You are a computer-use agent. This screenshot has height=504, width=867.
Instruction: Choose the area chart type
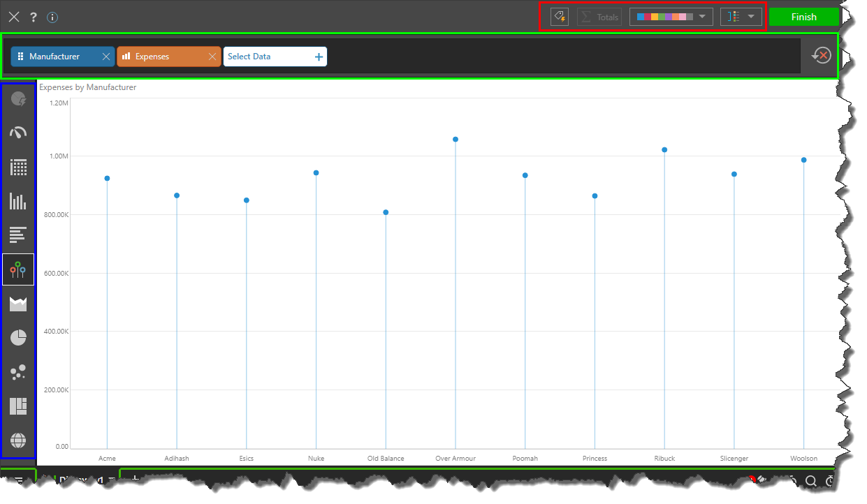pos(18,304)
